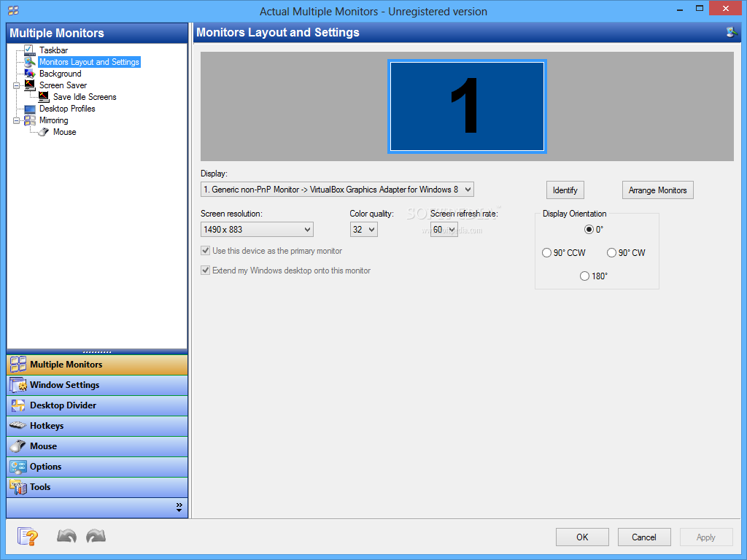This screenshot has width=747, height=560.
Task: Expand the navigation pane chevron menu
Action: (179, 507)
